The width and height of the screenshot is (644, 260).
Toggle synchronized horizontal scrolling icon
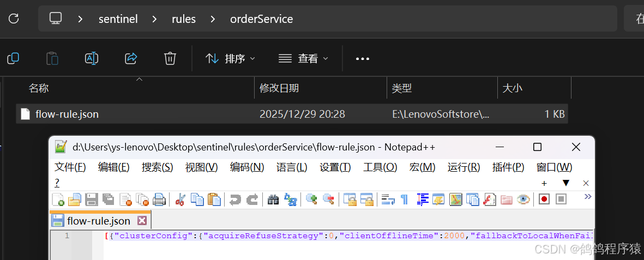pos(366,199)
